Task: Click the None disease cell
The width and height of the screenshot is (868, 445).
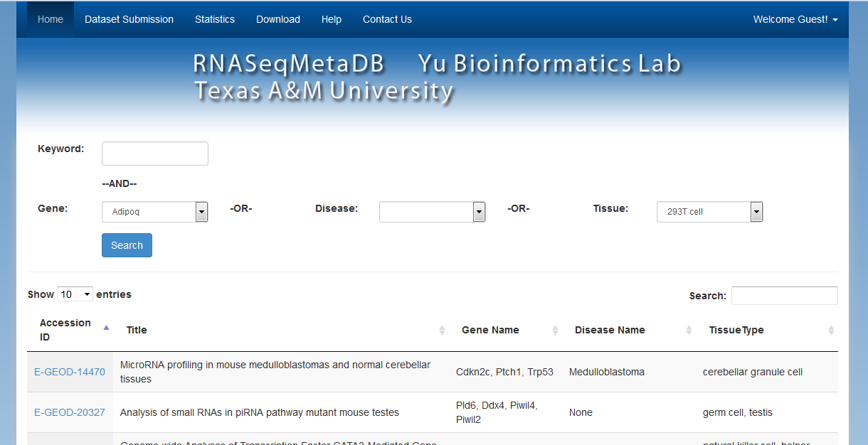Action: [x=581, y=412]
